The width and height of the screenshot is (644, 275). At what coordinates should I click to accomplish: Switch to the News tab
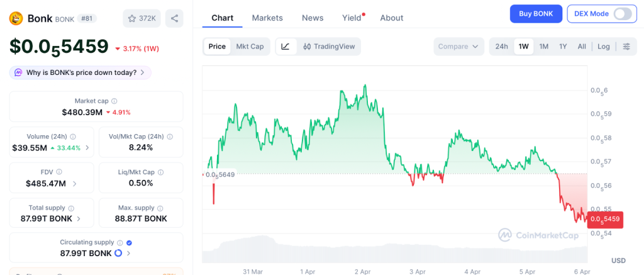pyautogui.click(x=313, y=18)
